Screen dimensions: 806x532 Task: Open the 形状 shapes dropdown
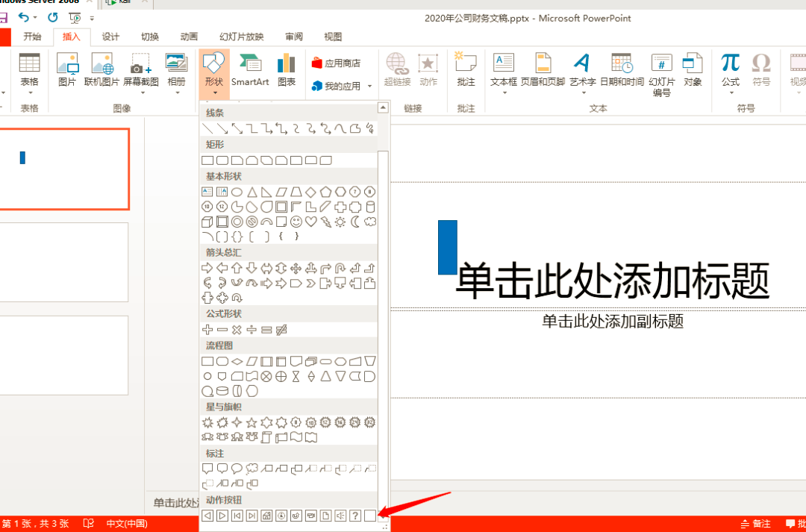(214, 75)
